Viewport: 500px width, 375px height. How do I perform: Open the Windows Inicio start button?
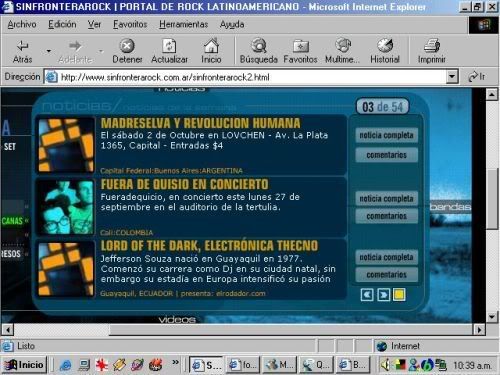pos(24,365)
